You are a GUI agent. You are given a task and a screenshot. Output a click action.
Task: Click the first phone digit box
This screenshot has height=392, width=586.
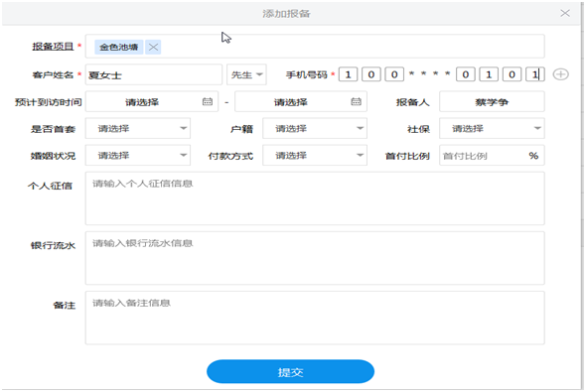(x=348, y=74)
